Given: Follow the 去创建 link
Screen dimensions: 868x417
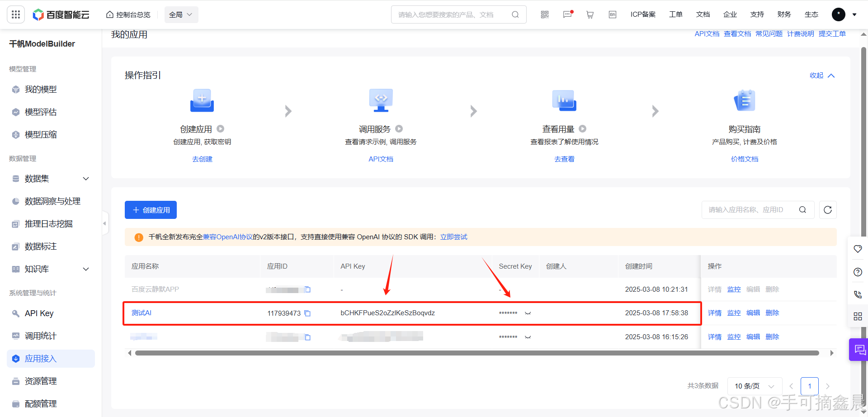Looking at the screenshot, I should point(202,159).
